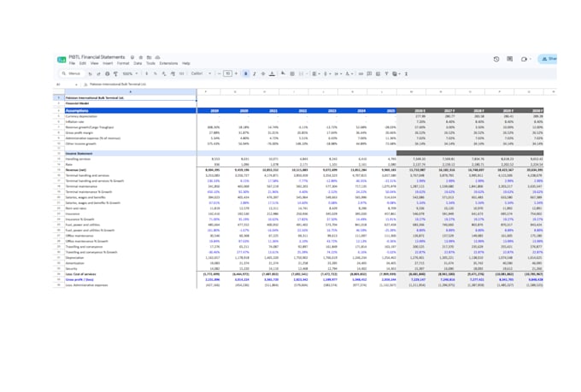Open the Format menu

tap(123, 63)
